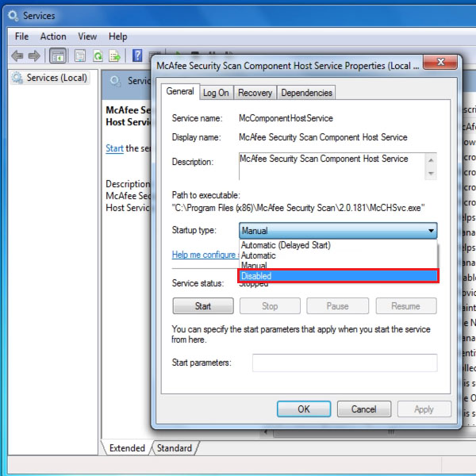
Task: Click the Start service button
Action: click(x=203, y=305)
